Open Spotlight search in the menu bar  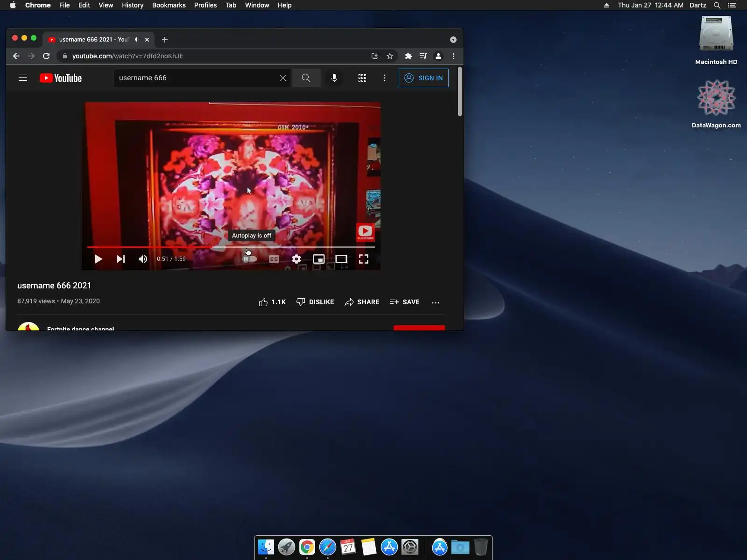pos(717,5)
